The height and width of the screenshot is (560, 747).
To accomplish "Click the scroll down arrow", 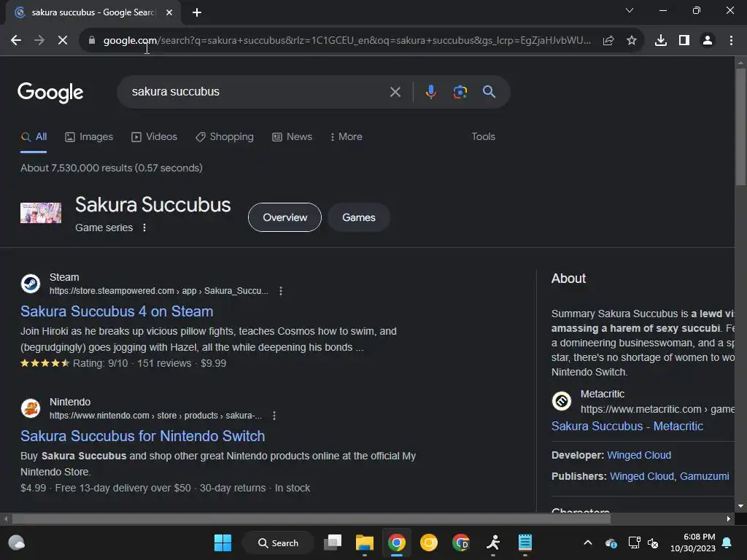I will coord(740,506).
